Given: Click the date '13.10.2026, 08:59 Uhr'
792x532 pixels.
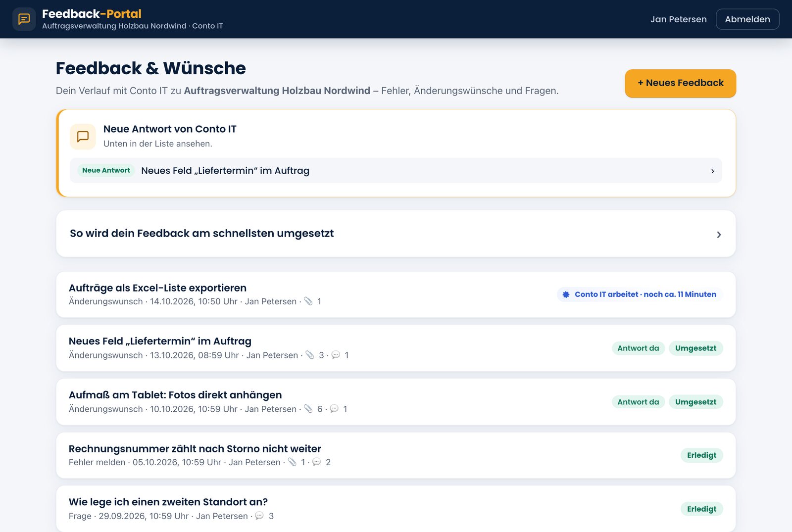Looking at the screenshot, I should [x=195, y=355].
